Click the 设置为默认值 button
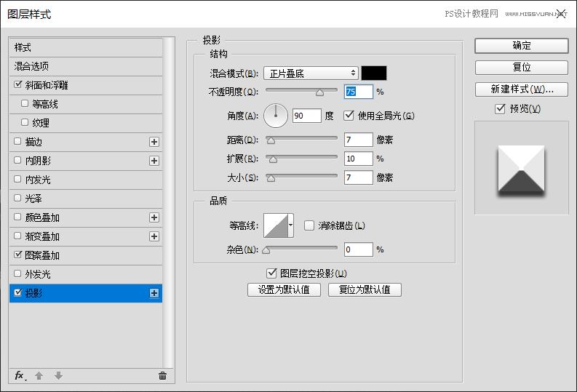Image resolution: width=577 pixels, height=392 pixels. [284, 289]
